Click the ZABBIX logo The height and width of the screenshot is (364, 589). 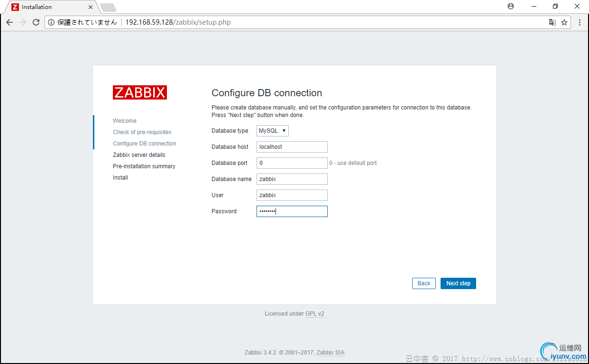(140, 92)
